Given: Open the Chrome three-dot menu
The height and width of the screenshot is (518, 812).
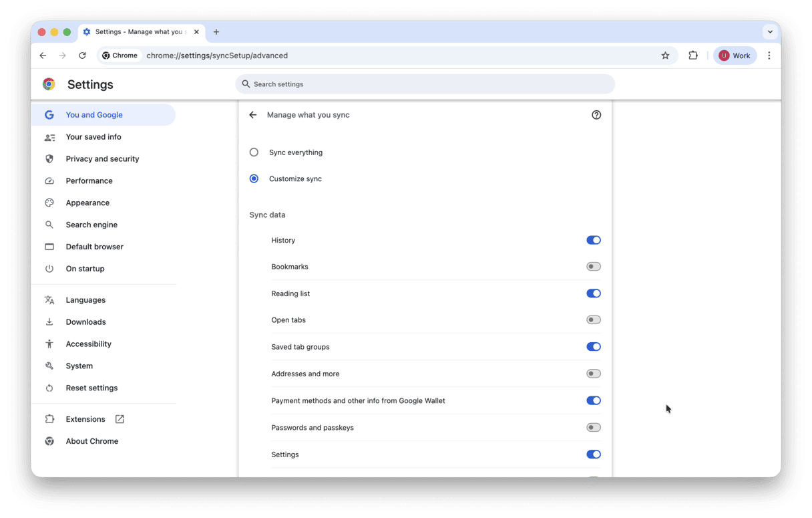Looking at the screenshot, I should coord(769,55).
